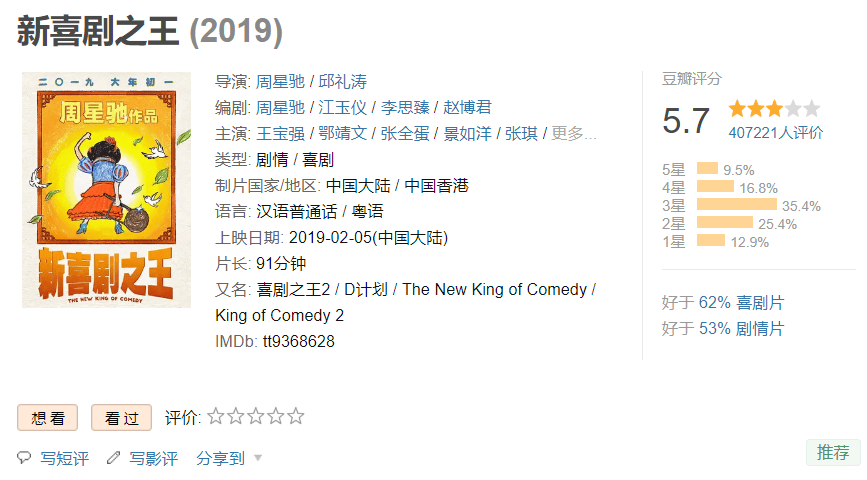Viewport: 867px width, 480px height.
Task: Open the 407221人评价 ratings link
Action: 776,133
